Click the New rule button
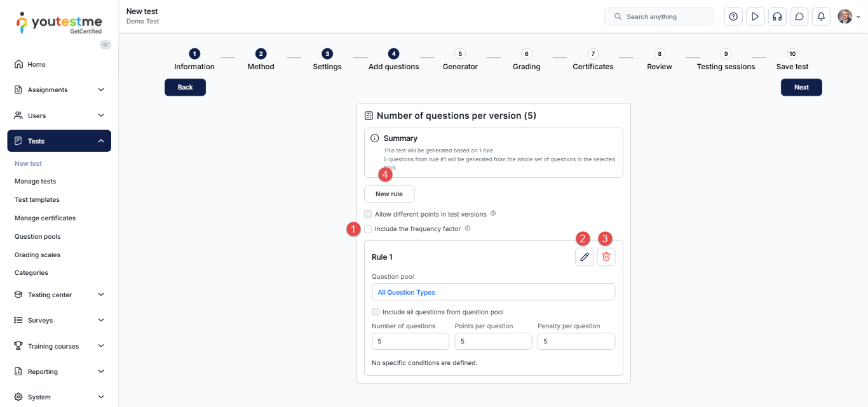Viewport: 868px width, 407px height. [389, 194]
